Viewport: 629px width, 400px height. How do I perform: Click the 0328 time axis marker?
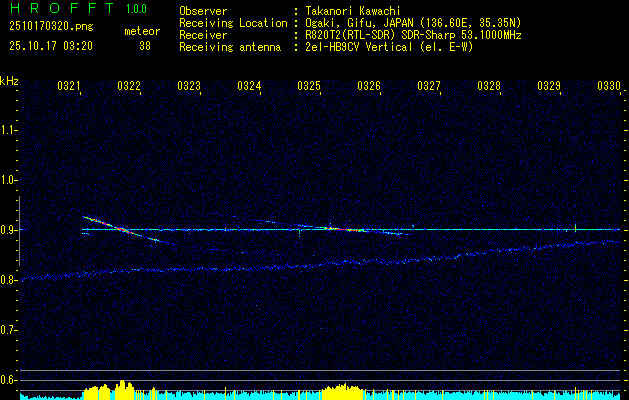click(x=489, y=85)
